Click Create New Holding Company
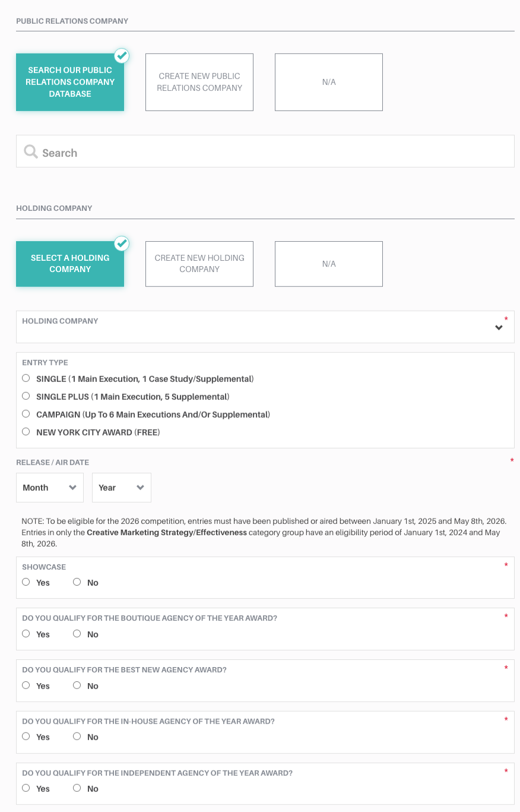Screen dimensions: 520x812 click(199, 264)
